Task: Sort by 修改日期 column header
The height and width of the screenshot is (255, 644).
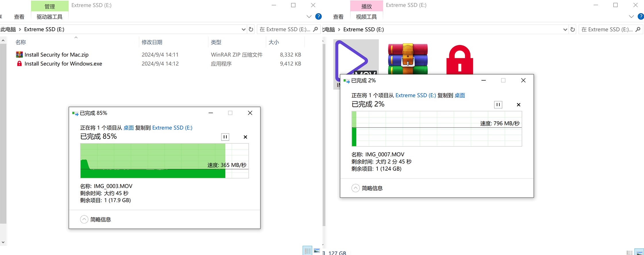Action: click(152, 42)
